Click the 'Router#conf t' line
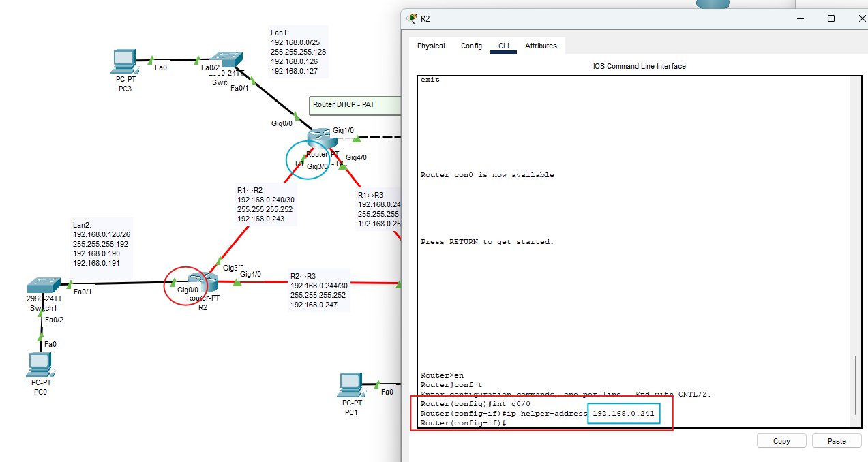 451,385
